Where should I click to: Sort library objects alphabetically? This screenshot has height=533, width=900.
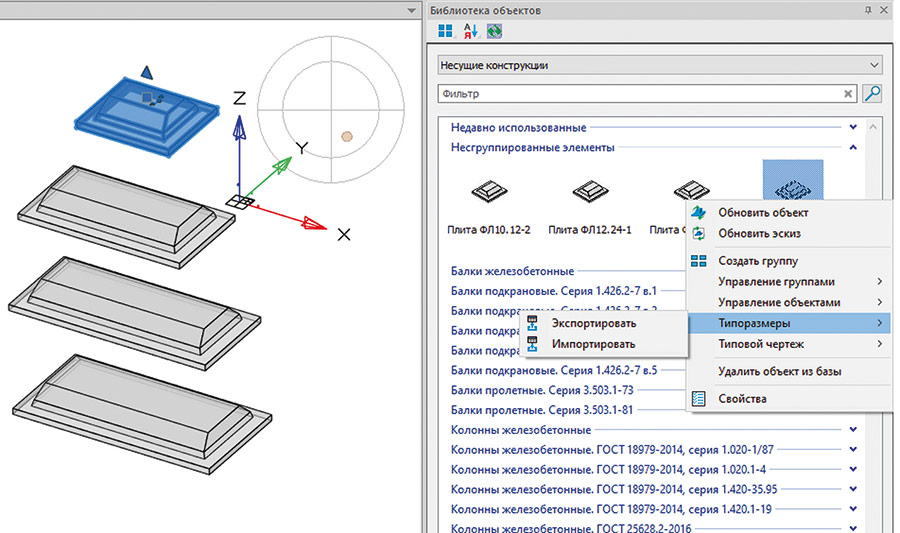click(470, 32)
